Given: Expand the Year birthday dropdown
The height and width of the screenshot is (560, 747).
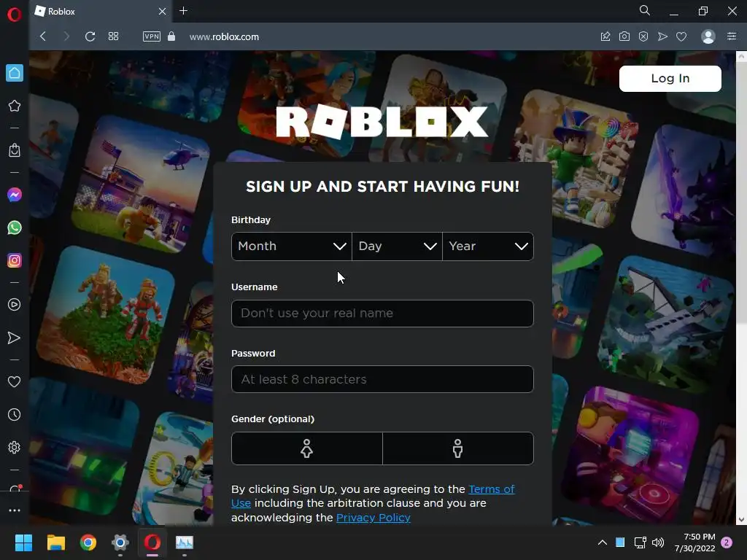Looking at the screenshot, I should pos(488,246).
